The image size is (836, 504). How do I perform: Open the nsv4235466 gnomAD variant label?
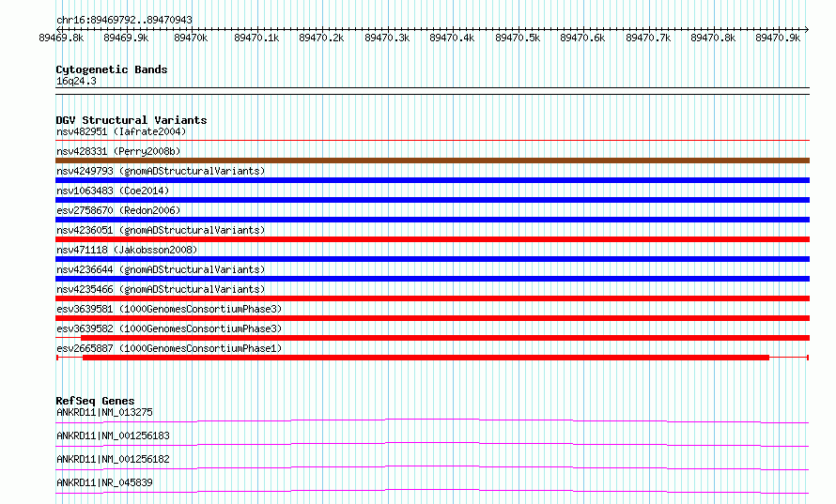point(161,289)
